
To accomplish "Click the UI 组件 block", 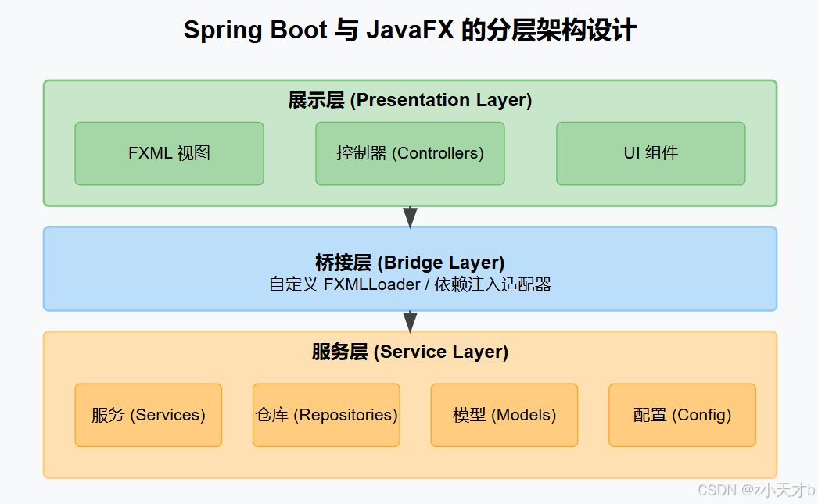I will pos(650,153).
